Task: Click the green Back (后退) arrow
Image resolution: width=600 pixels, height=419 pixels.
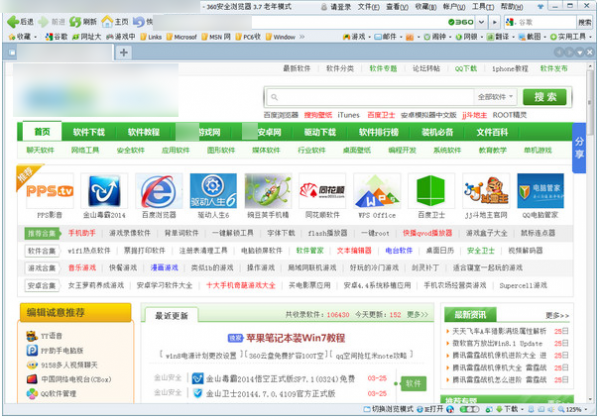Action: tap(13, 22)
